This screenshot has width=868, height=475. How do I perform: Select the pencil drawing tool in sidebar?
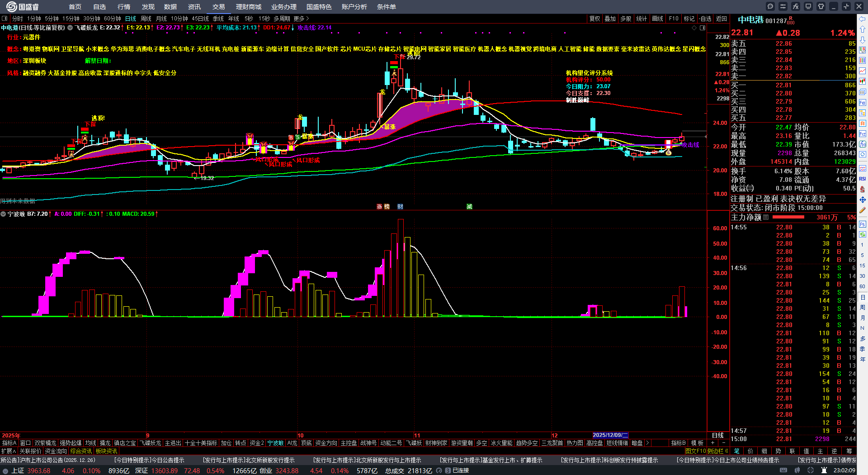pyautogui.click(x=863, y=210)
